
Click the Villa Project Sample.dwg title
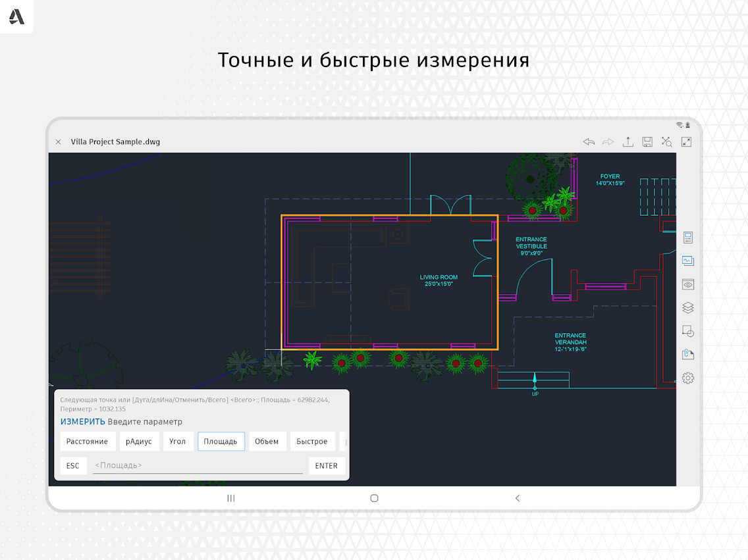coord(115,142)
